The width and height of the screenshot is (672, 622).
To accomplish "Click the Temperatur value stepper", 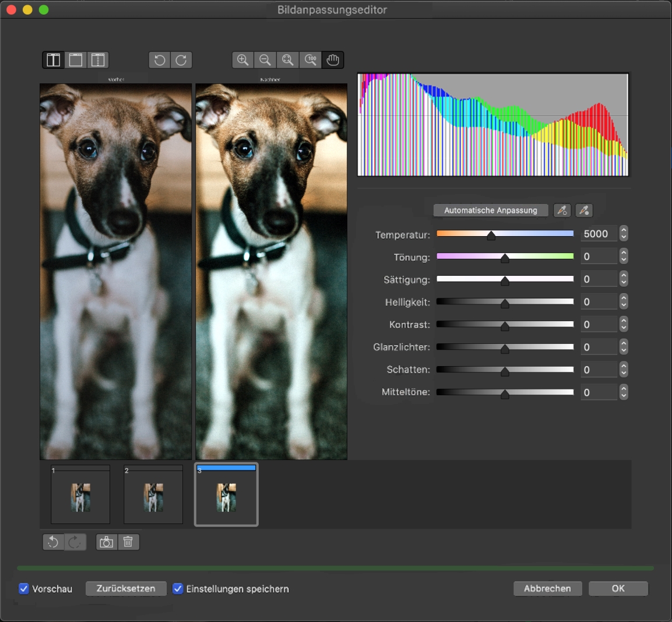I will pos(624,234).
